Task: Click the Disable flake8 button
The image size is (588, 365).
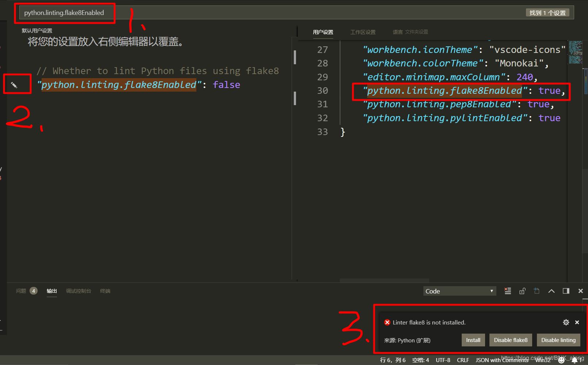Action: click(511, 340)
